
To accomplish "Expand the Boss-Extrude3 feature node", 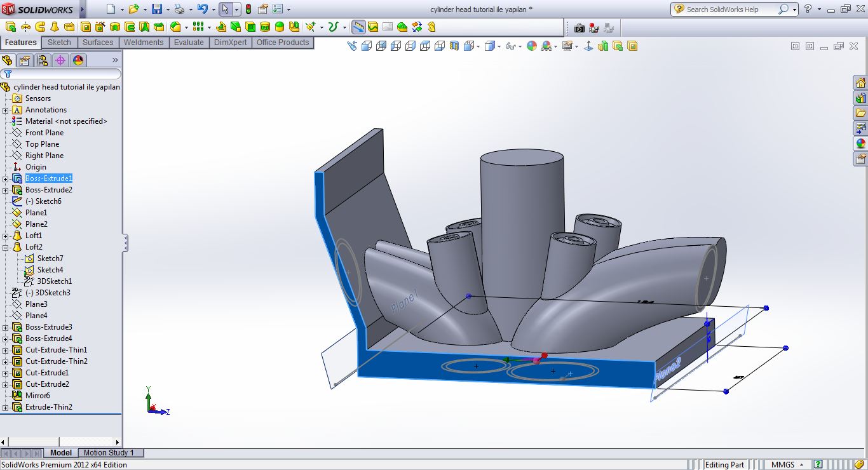I will [6, 327].
